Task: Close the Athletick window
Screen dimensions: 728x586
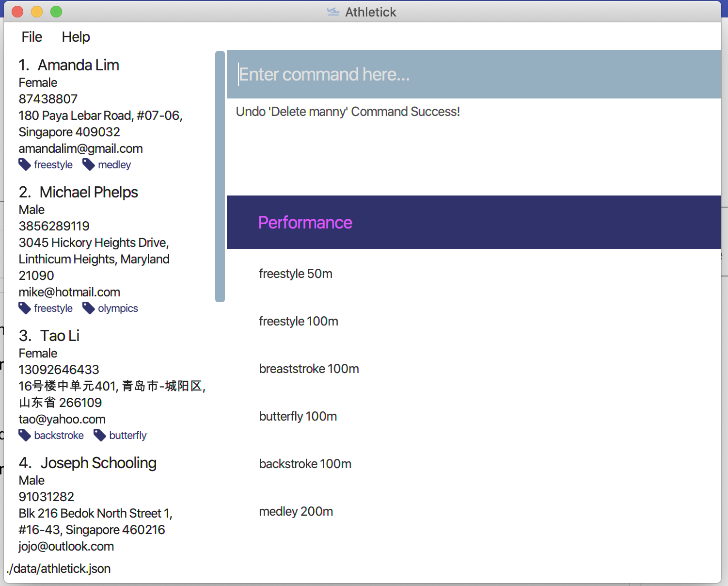Action: pyautogui.click(x=17, y=12)
